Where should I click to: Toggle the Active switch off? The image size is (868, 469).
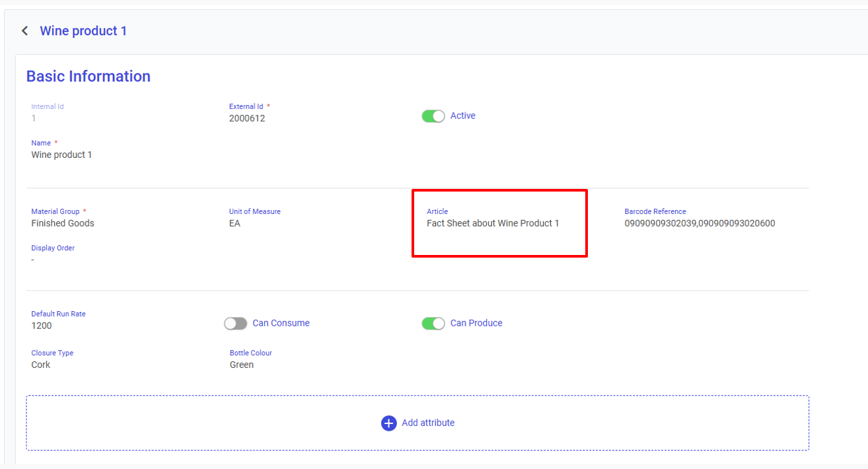point(433,116)
